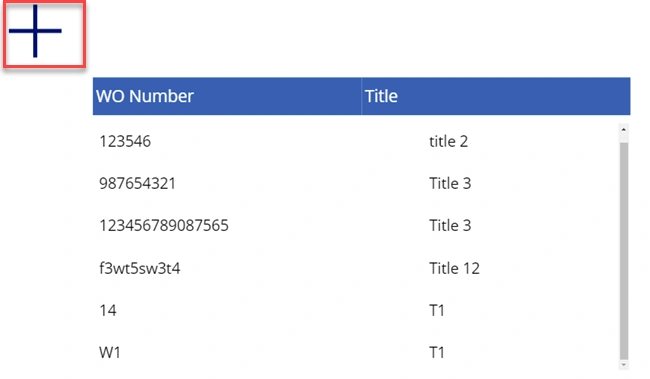Screen dimensions: 650x379
Task: Click the Title column header
Action: coord(496,96)
